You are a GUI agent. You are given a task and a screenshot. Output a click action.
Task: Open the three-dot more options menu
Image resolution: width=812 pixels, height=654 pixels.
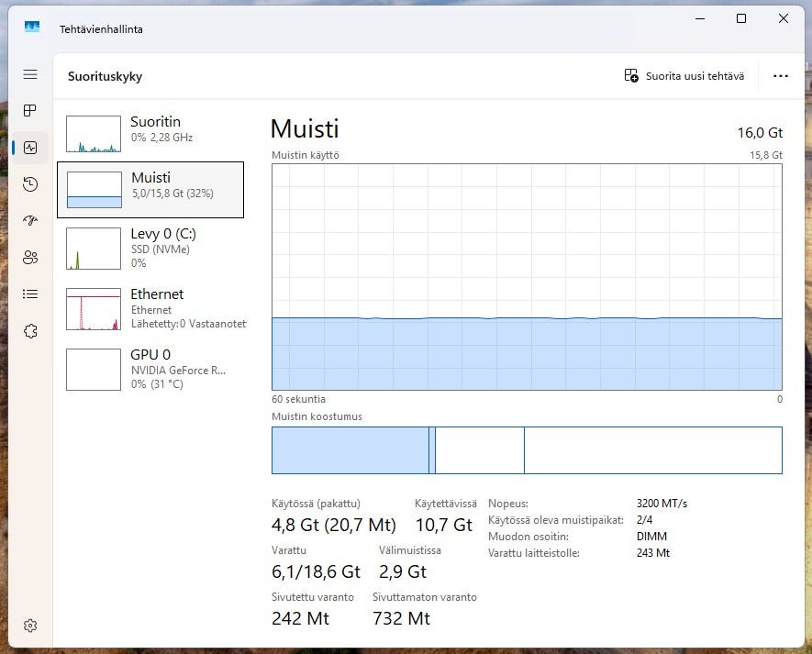[781, 76]
